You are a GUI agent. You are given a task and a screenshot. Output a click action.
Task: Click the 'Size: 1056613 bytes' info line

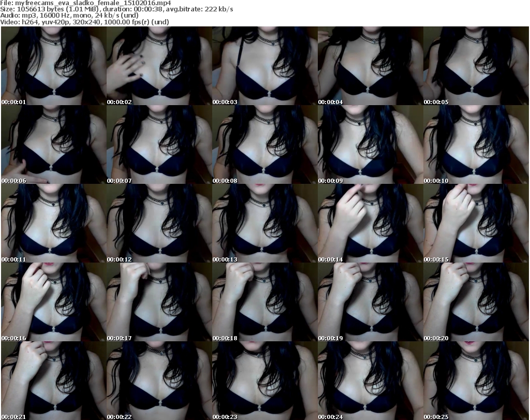[116, 9]
